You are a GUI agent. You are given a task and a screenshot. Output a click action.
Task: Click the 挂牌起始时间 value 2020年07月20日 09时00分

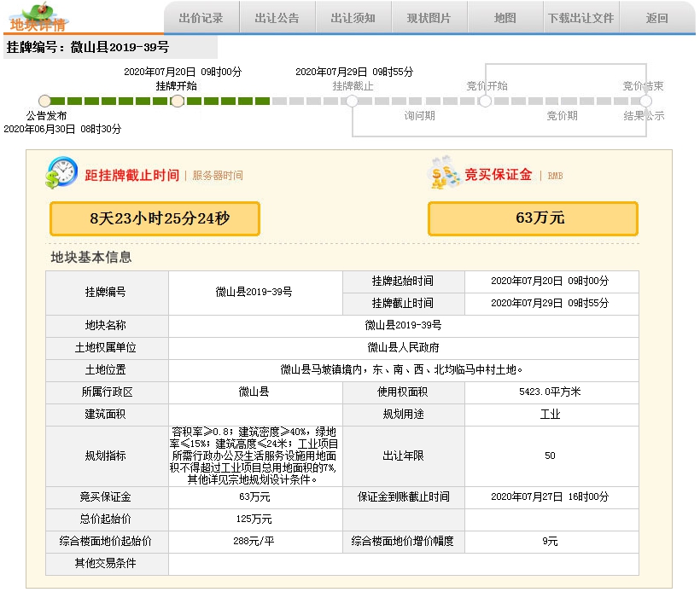(550, 281)
